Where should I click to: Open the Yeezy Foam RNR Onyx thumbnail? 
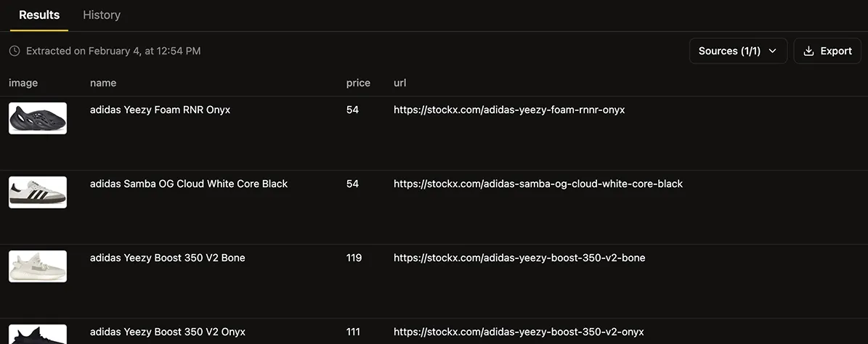click(x=38, y=118)
